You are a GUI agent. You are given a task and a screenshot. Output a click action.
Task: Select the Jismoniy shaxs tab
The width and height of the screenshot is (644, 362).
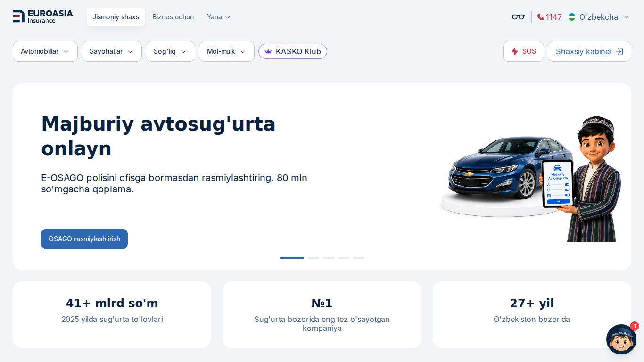tap(116, 17)
